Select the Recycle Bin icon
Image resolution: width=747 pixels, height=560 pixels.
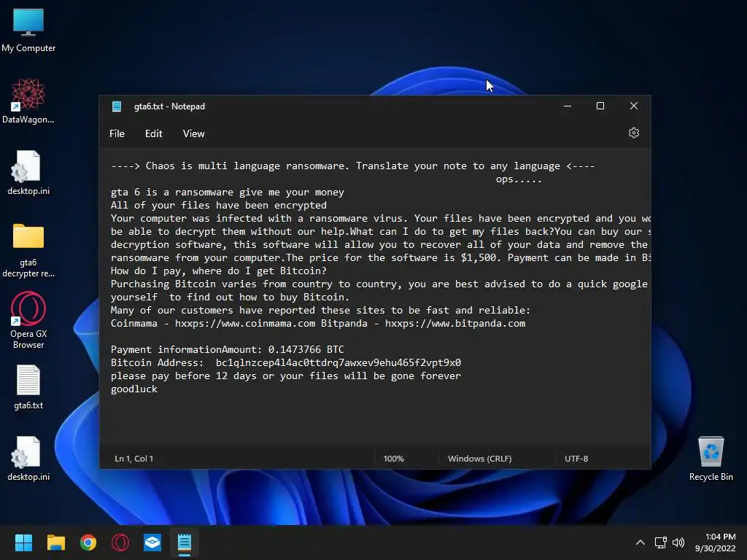[x=711, y=458]
